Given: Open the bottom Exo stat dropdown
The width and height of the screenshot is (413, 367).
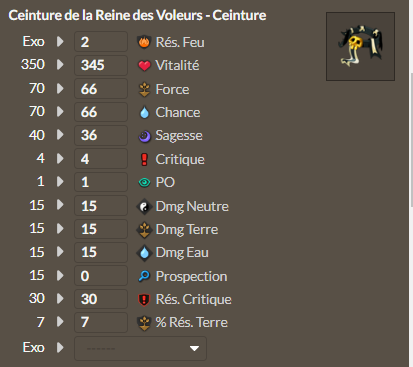Looking at the screenshot, I should point(140,348).
